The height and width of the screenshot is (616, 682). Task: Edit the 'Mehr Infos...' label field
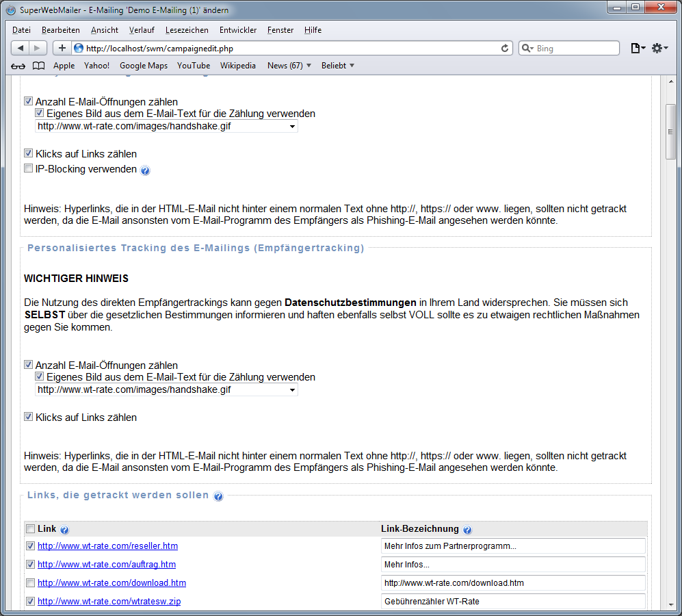(x=513, y=565)
